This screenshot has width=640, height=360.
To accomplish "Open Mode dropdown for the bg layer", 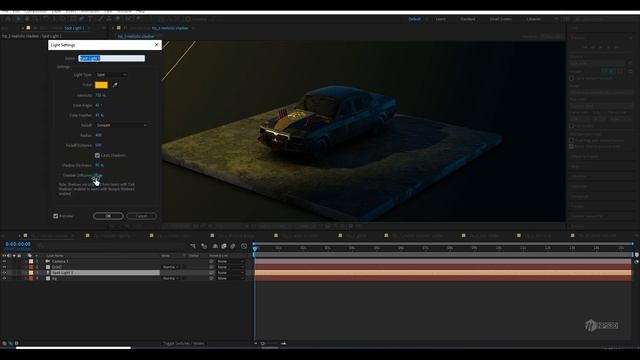I will click(171, 278).
